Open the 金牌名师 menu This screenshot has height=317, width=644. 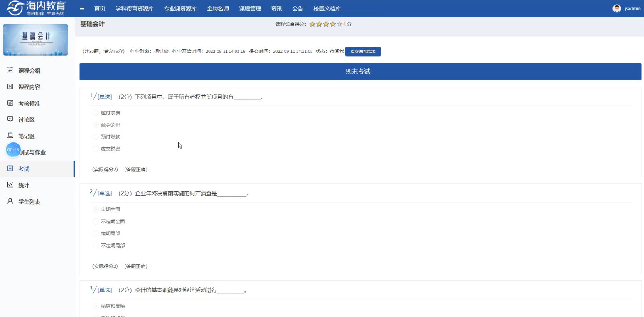tap(218, 9)
